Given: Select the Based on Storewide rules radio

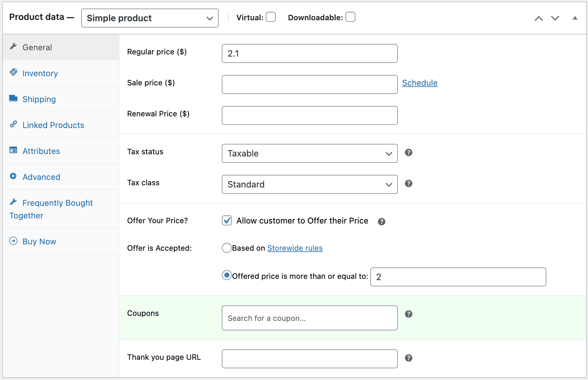Looking at the screenshot, I should coord(227,248).
